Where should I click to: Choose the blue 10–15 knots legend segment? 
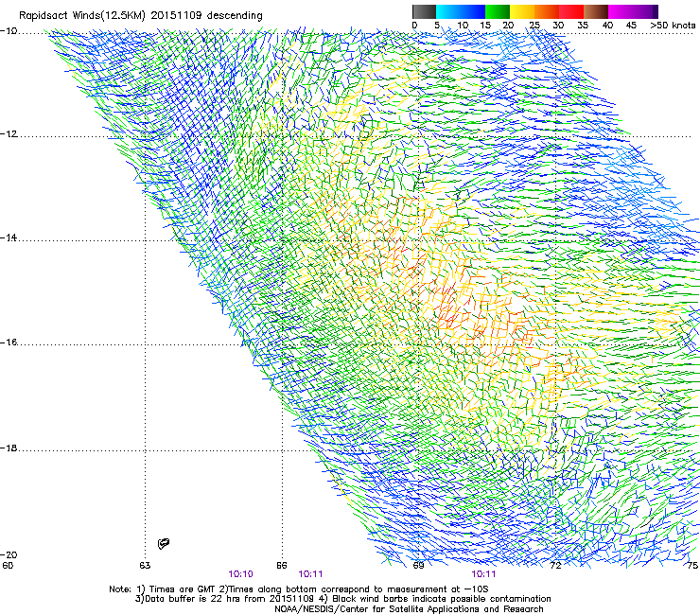coord(473,11)
